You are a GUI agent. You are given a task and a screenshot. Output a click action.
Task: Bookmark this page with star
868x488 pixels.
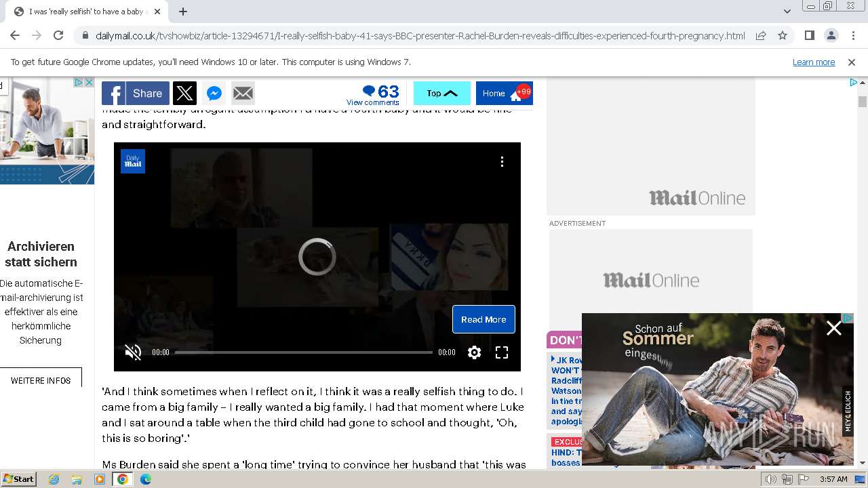[783, 36]
